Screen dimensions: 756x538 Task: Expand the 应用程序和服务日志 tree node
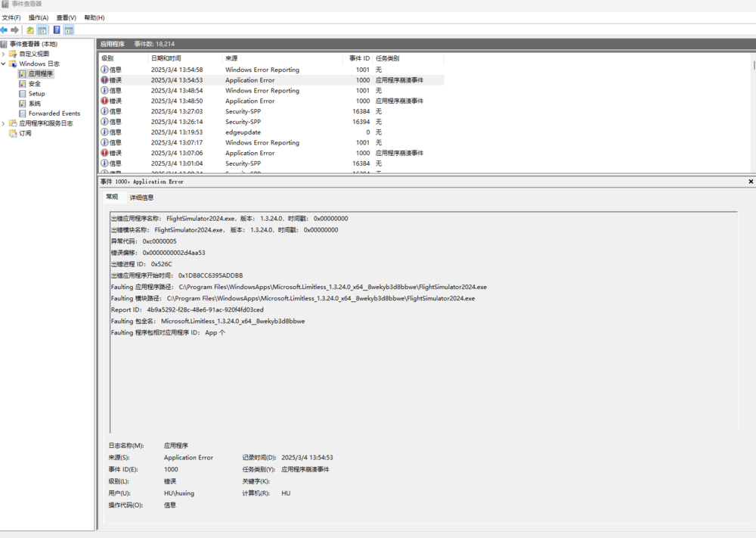pos(4,123)
